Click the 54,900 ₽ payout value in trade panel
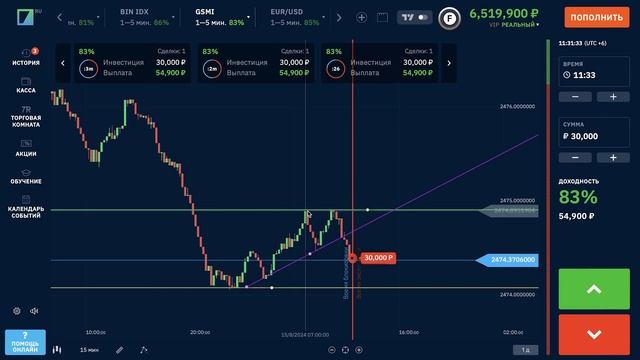Viewport: 640px width, 360px height. click(x=576, y=216)
